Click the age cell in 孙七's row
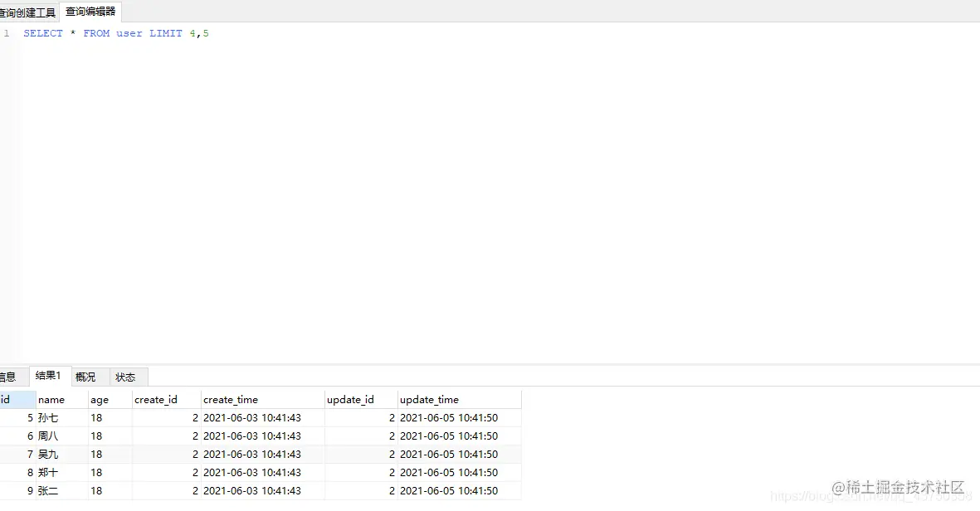 click(110, 418)
